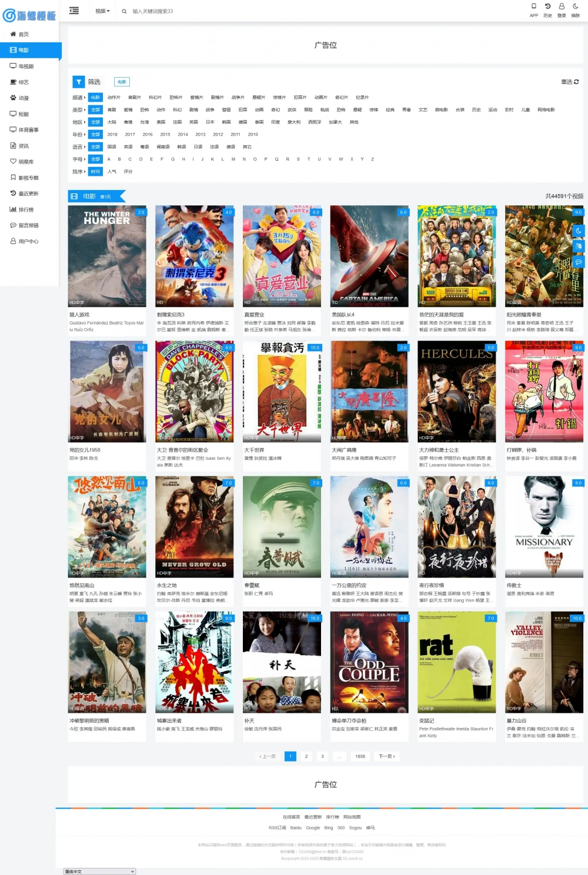This screenshot has height=875, width=588.
Task: Click the sidebar collapse menu icon
Action: tap(73, 10)
